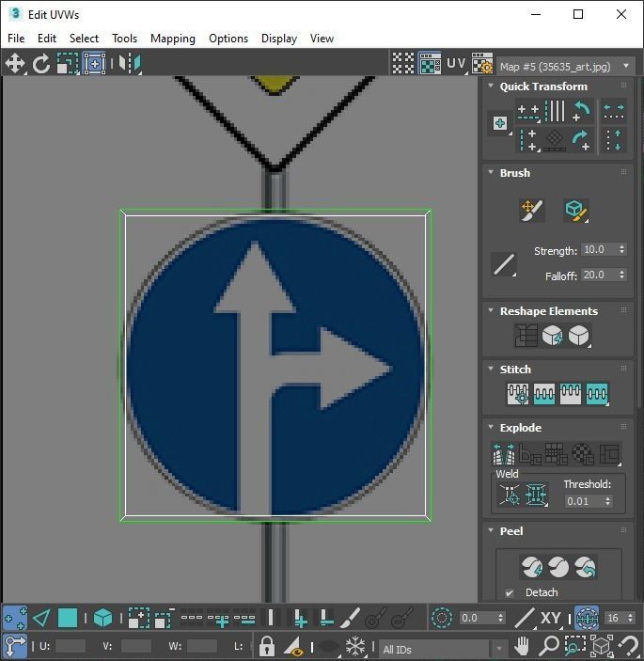644x661 pixels.
Task: Open the Map #5 (35635_art.jpg) dropdown
Action: (565, 67)
